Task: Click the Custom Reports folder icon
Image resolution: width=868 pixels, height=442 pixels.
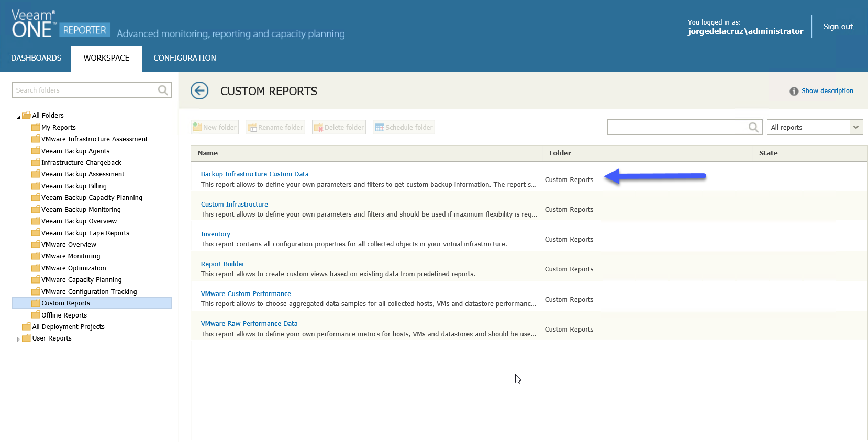Action: click(x=36, y=303)
